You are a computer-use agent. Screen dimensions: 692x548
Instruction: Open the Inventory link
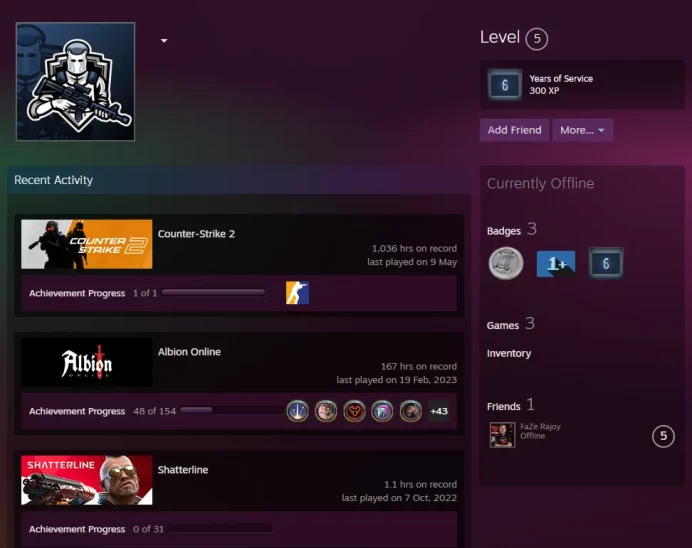tap(509, 353)
